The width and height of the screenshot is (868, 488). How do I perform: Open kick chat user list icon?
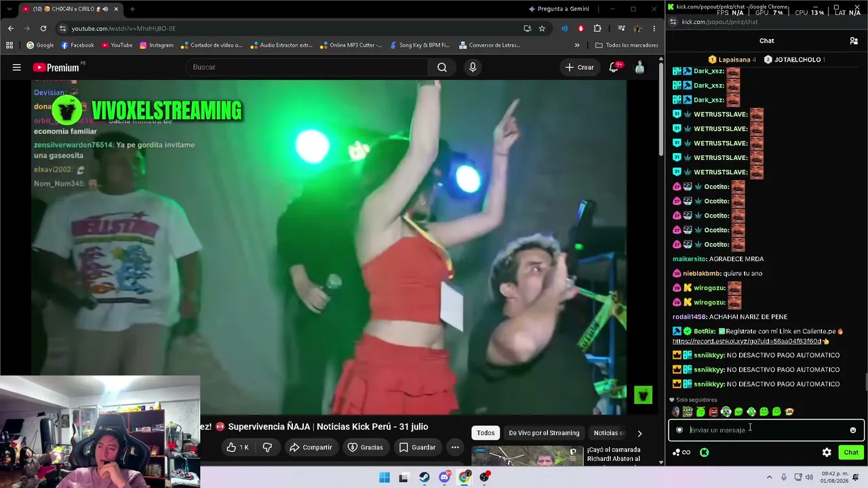click(854, 41)
